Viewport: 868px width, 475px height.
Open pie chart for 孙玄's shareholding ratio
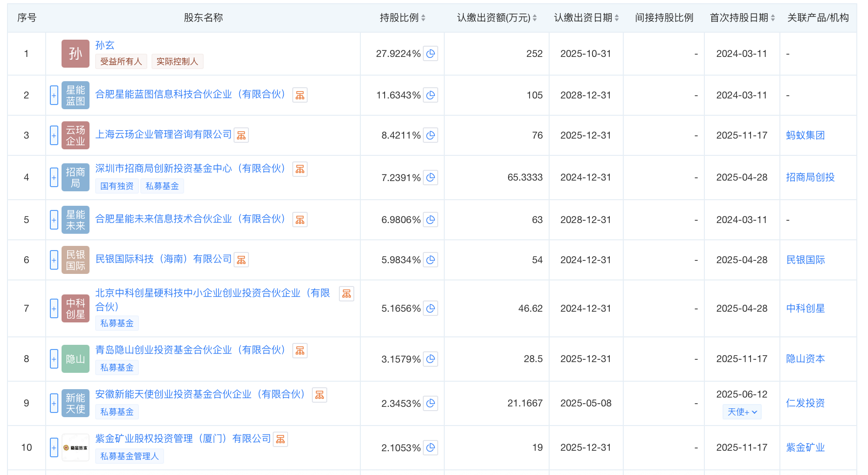tap(431, 54)
